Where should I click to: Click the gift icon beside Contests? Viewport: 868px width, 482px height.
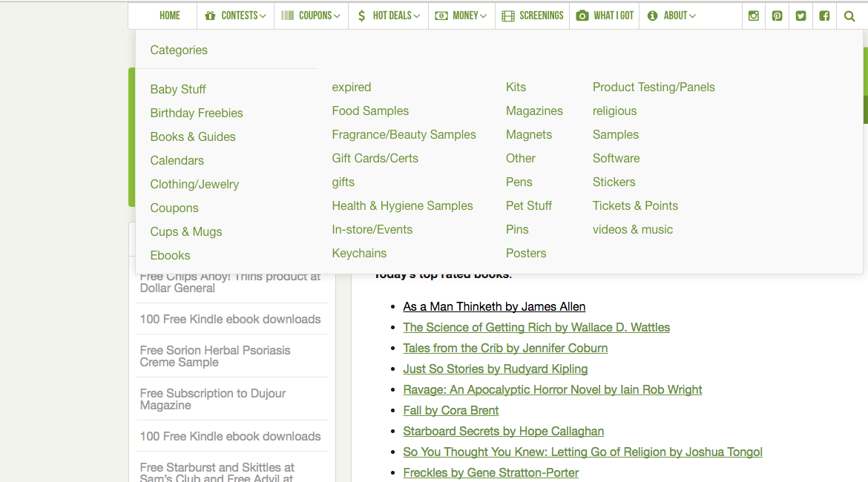pos(210,16)
